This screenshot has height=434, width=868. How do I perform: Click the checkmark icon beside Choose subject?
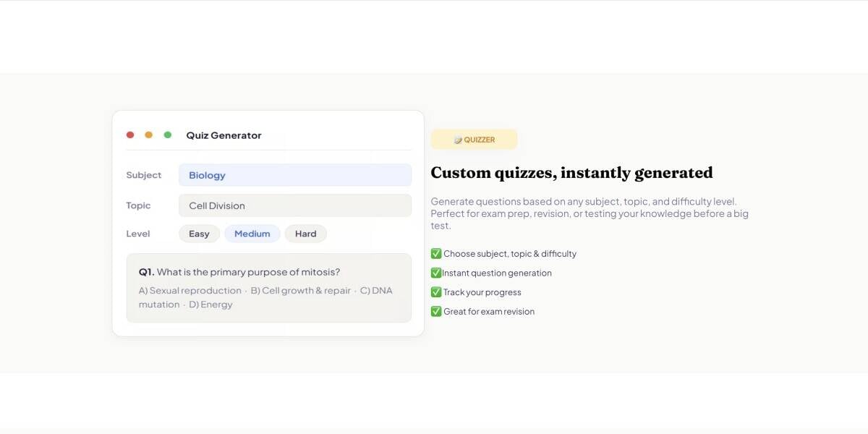(436, 254)
